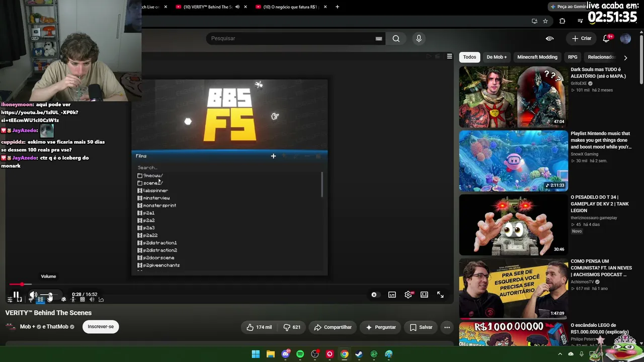Select the Relacionados filter chip
Viewport: 644px width, 362px height.
pos(601,57)
